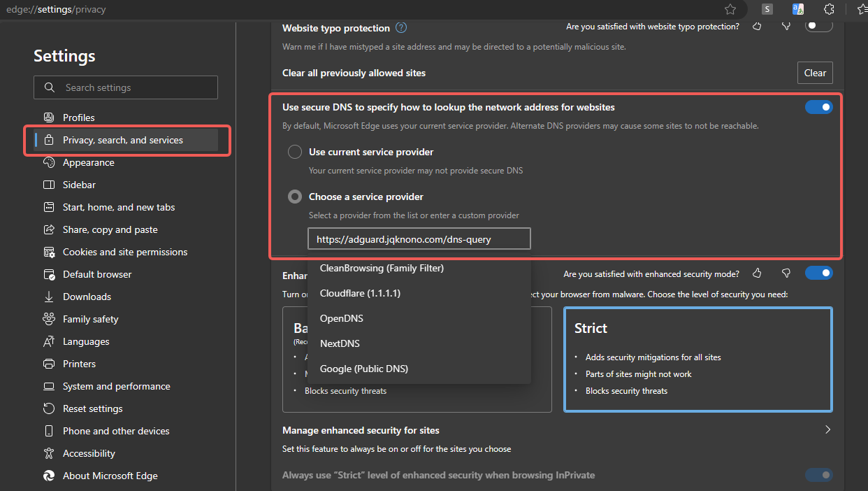Click the Languages icon
This screenshot has height=491, width=868.
(x=49, y=341)
